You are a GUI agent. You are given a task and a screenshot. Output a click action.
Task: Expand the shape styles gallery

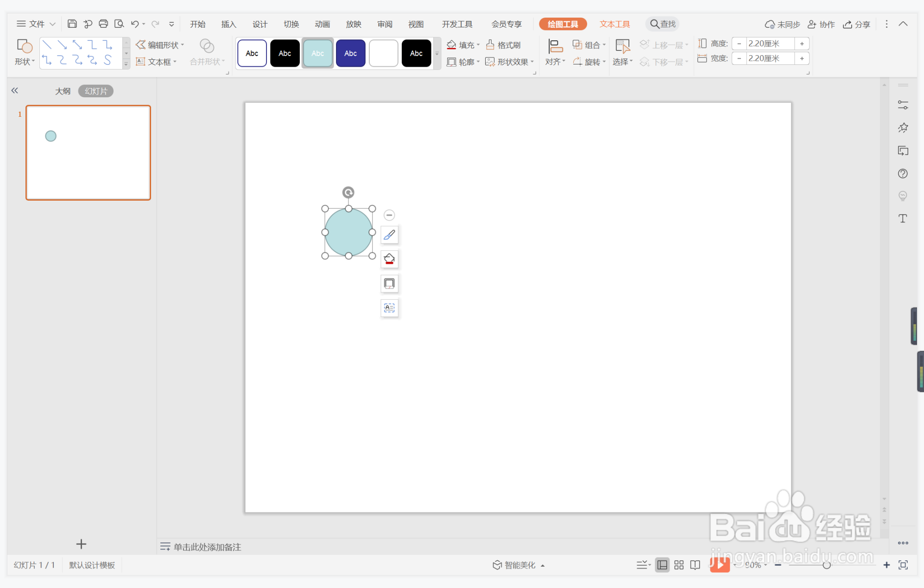click(437, 53)
